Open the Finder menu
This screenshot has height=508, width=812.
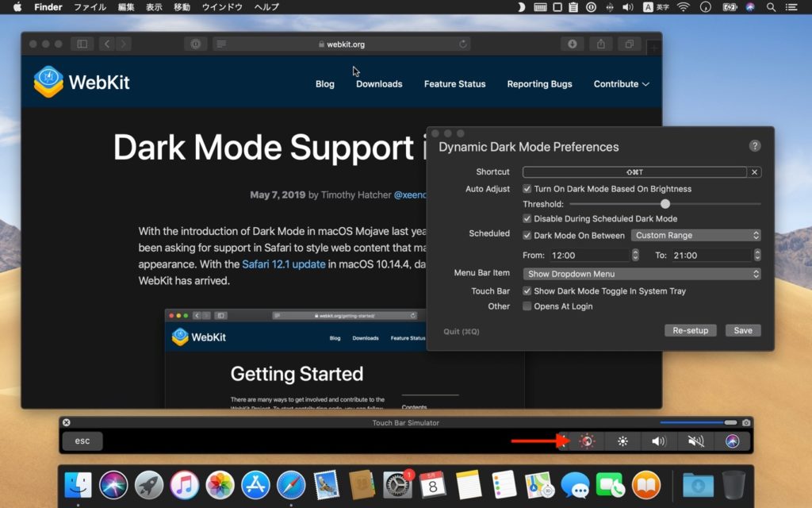tap(48, 7)
